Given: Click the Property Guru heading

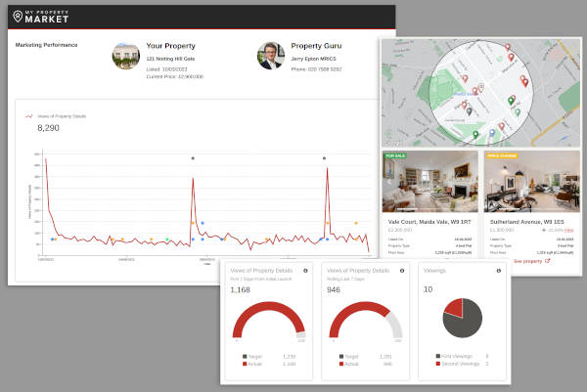Looking at the screenshot, I should (316, 46).
